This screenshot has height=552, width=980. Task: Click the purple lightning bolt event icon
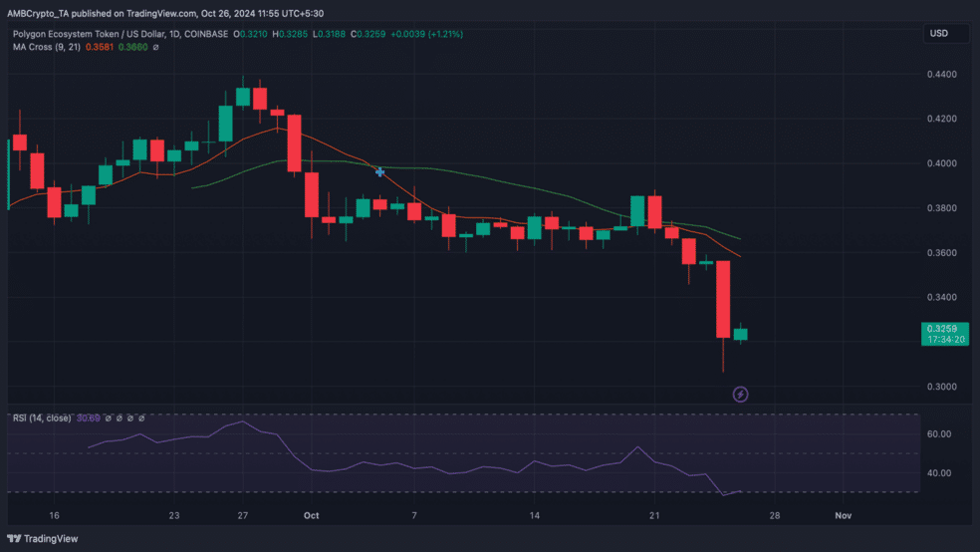tap(740, 395)
